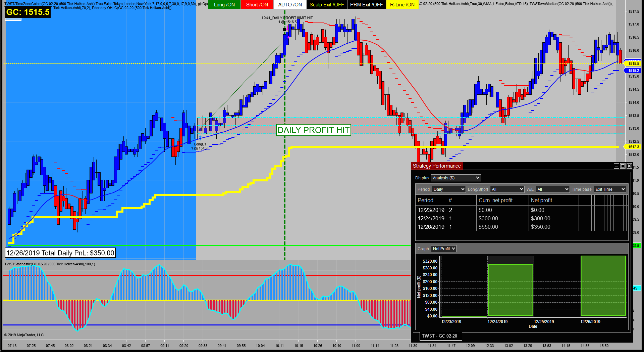Click the green 12/26/2019 profit bar
Screen dimensions: 644x352
pyautogui.click(x=603, y=286)
